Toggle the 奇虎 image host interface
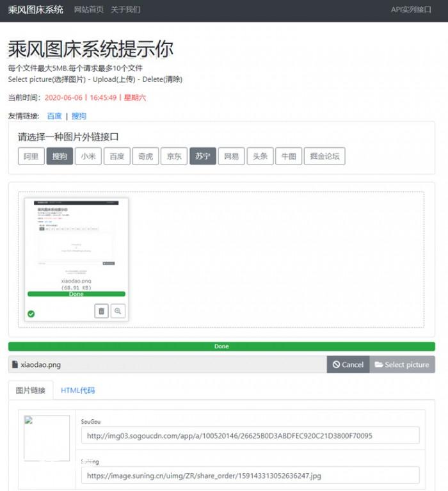This screenshot has width=448, height=491. point(145,156)
